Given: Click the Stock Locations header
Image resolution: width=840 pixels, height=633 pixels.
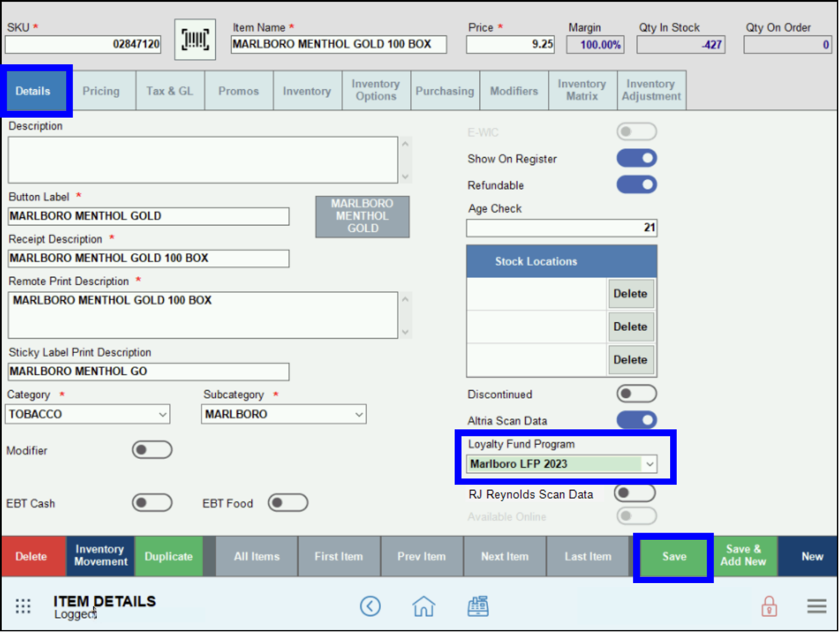Looking at the screenshot, I should coord(562,261).
